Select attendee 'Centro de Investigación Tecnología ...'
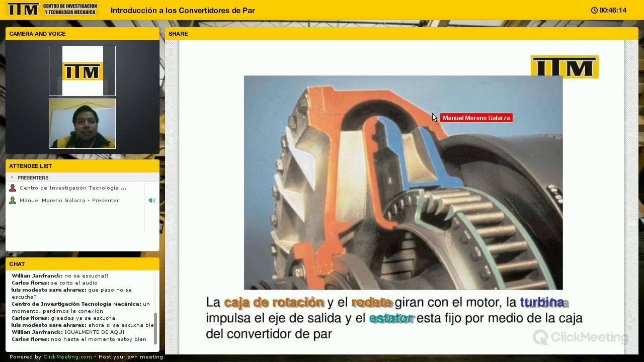The image size is (644, 362). 73,188
